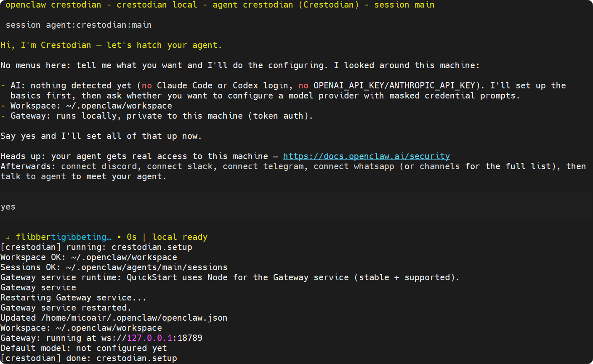Viewport: 593px width, 364px height.
Task: Click the 'Restarting Gateway service...' line
Action: (73, 298)
